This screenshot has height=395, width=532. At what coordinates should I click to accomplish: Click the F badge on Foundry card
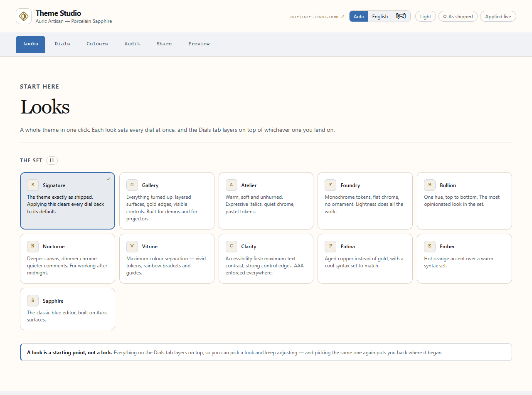(x=330, y=185)
